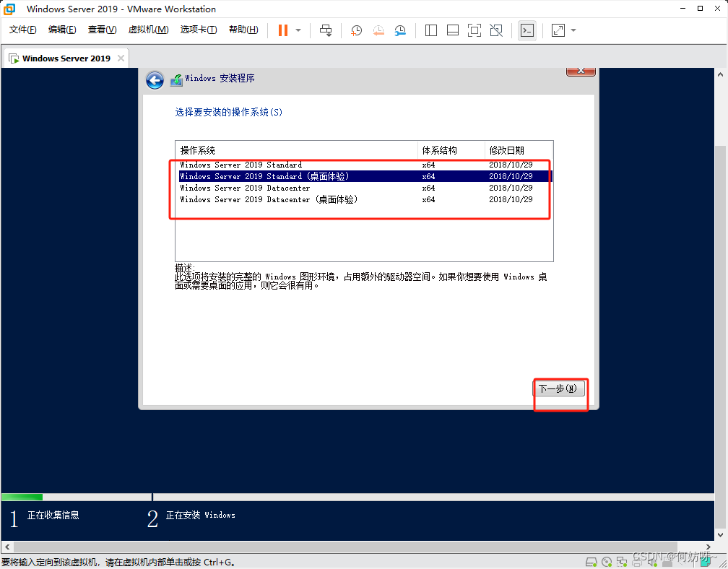The width and height of the screenshot is (728, 569).
Task: Close the Windows 安装程序 dialog
Action: point(581,71)
